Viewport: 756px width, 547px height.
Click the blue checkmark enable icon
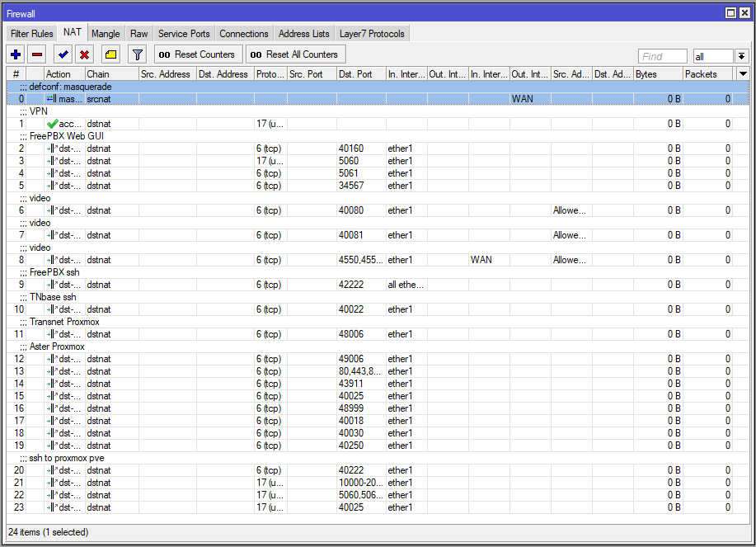(63, 54)
